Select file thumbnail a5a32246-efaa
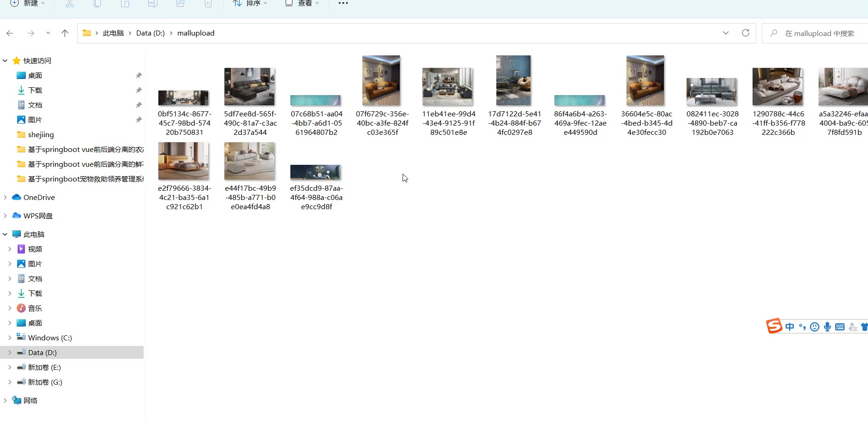 click(843, 87)
